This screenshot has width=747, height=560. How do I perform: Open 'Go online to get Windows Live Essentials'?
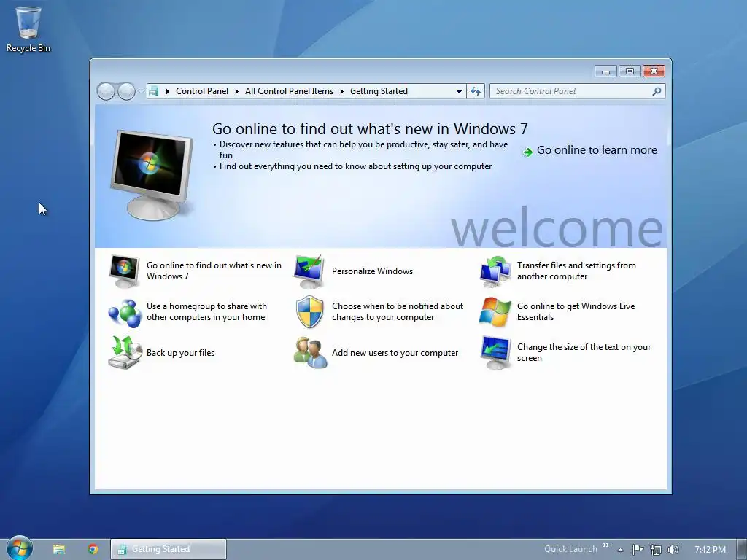[x=576, y=311]
